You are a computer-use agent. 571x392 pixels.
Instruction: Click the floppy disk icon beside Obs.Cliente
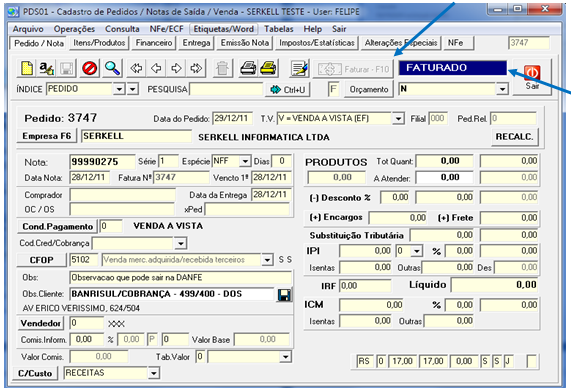284,295
